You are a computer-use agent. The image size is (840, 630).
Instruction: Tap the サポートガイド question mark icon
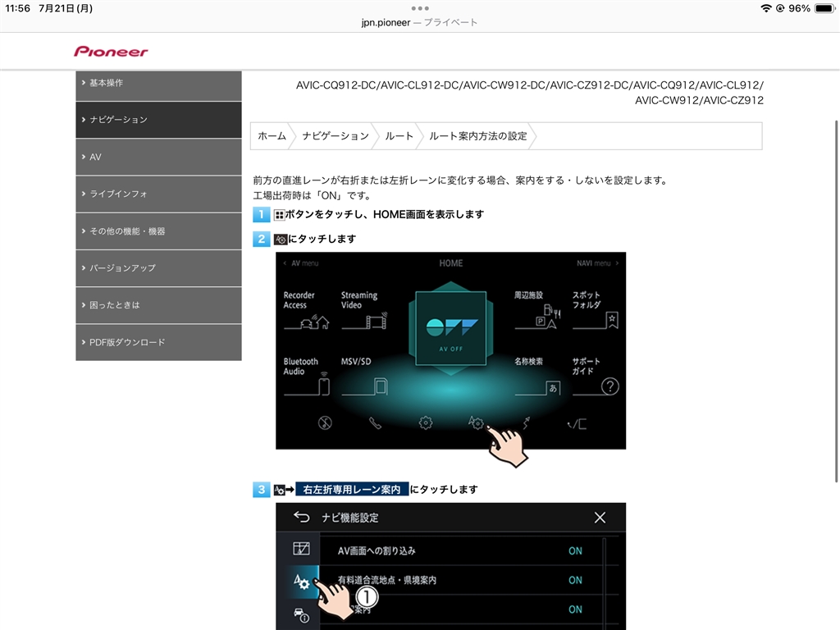click(x=609, y=386)
